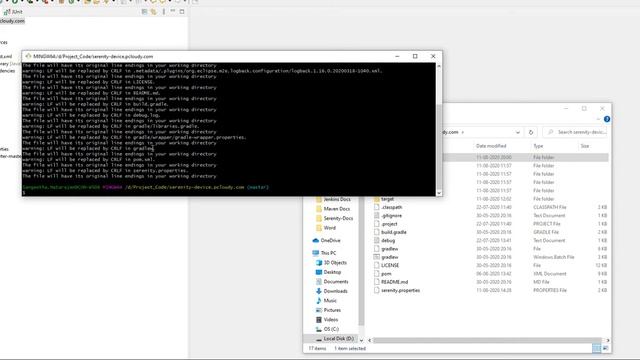This screenshot has height=360, width=640.
Task: Click horizontal scrollbar left arrow in file list
Action: (369, 340)
